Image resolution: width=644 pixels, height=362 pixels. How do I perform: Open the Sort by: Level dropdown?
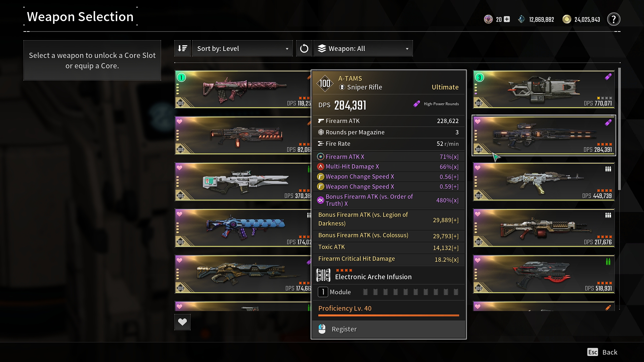coord(242,48)
